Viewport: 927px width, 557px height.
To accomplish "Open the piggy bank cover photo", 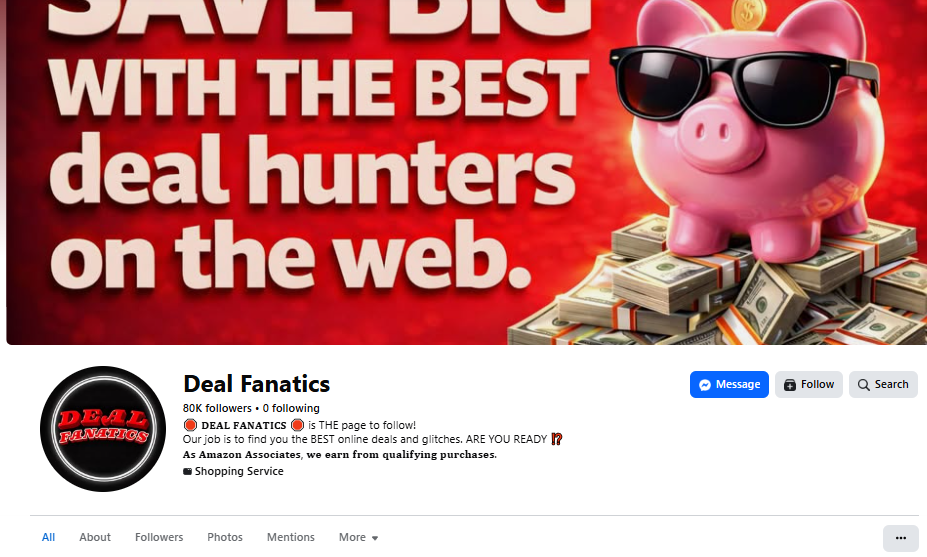I will (x=466, y=172).
